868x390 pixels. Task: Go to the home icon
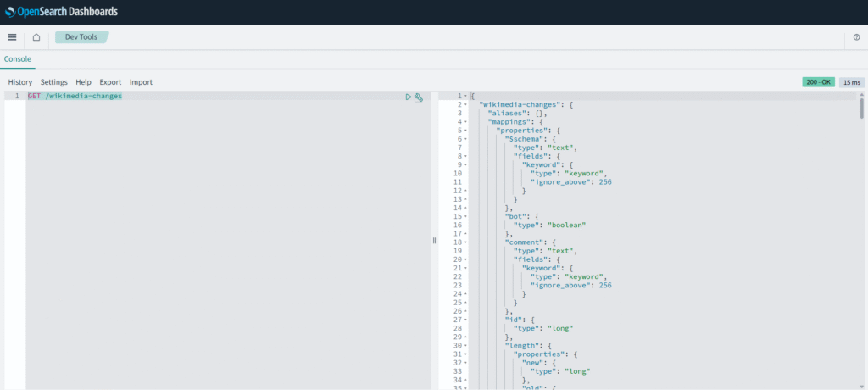[x=36, y=37]
